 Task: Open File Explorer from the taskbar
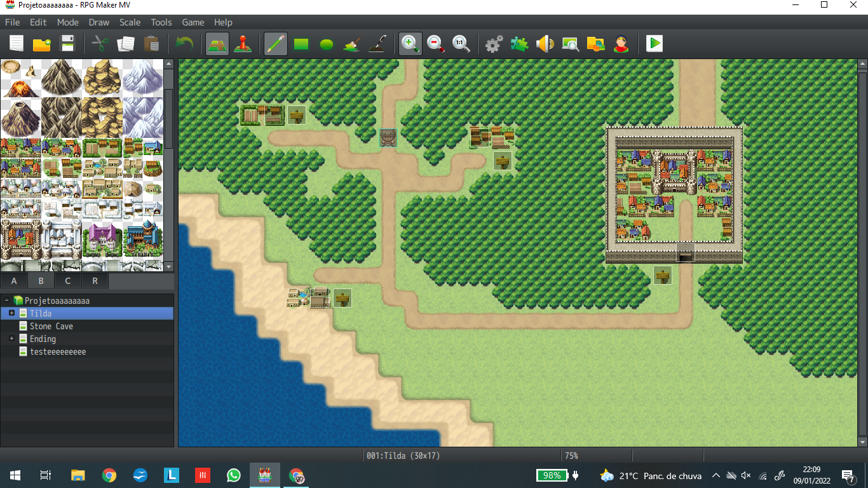(x=78, y=475)
